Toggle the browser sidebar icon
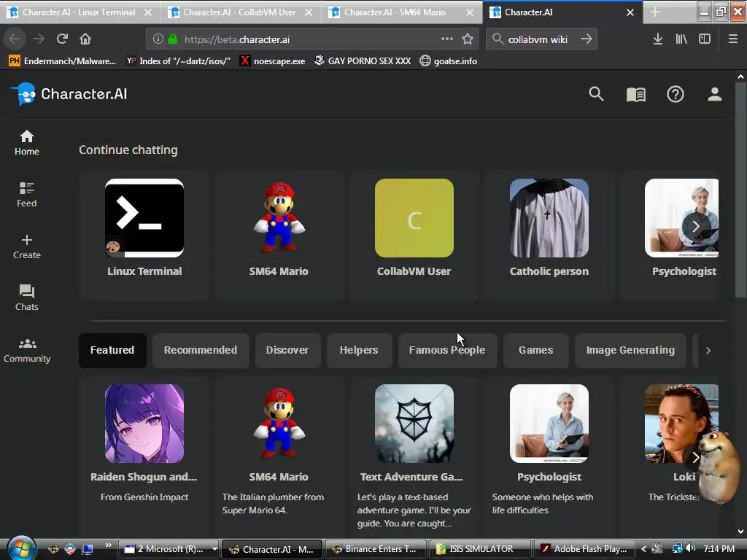The height and width of the screenshot is (560, 747). click(705, 39)
